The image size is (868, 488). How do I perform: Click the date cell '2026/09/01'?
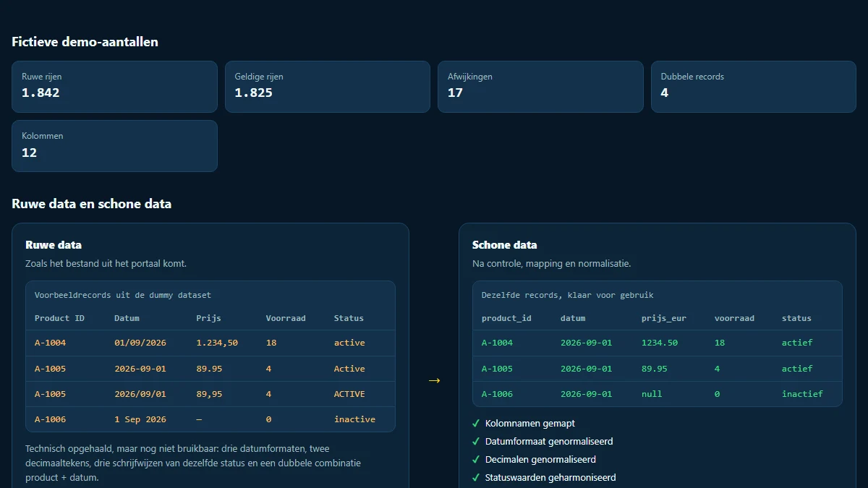(x=140, y=394)
